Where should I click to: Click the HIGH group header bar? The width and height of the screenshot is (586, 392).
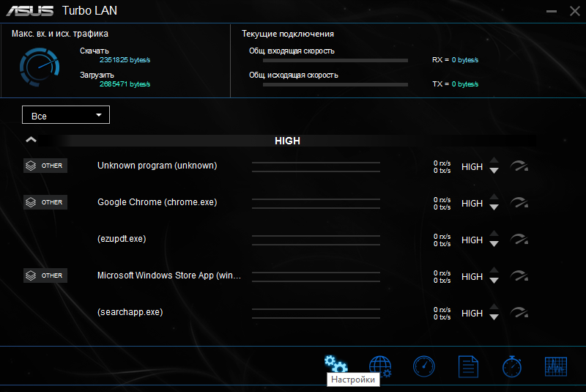coord(287,141)
